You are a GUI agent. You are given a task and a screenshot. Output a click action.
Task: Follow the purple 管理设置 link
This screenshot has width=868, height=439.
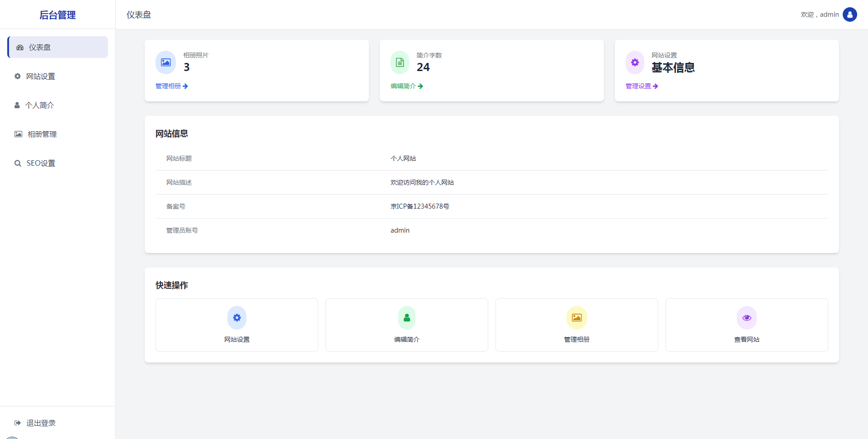[x=642, y=86]
